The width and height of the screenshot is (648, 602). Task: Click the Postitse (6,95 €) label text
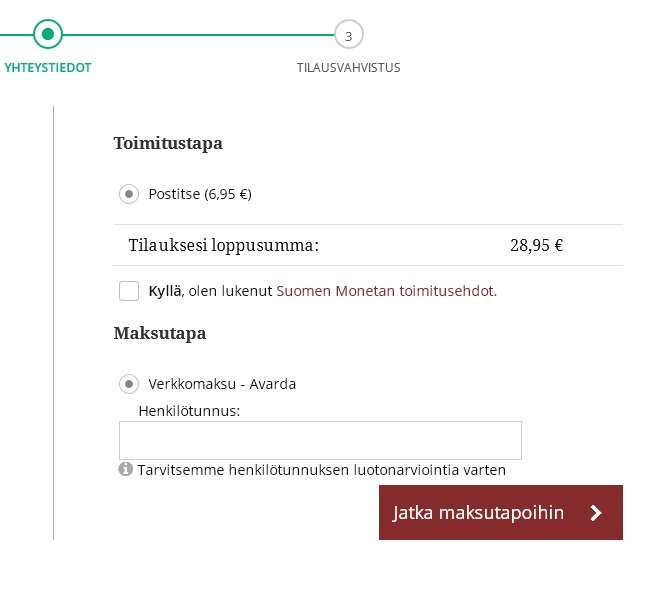click(200, 194)
